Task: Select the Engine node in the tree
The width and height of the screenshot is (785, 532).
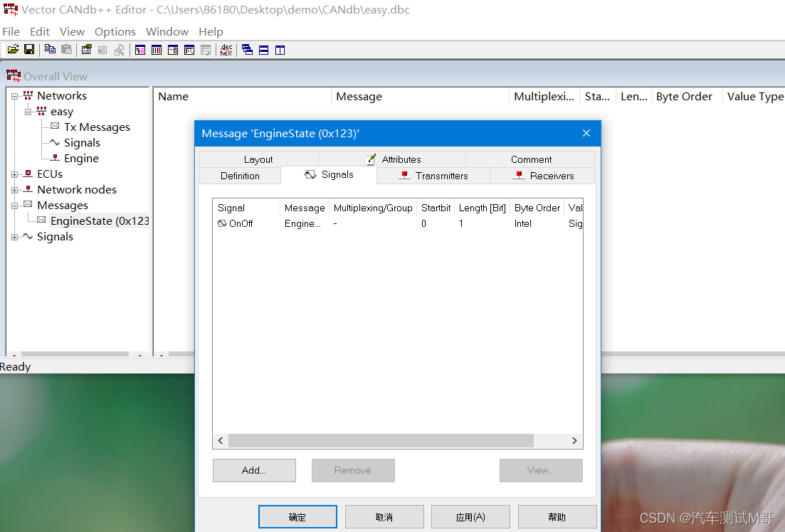Action: pos(81,158)
